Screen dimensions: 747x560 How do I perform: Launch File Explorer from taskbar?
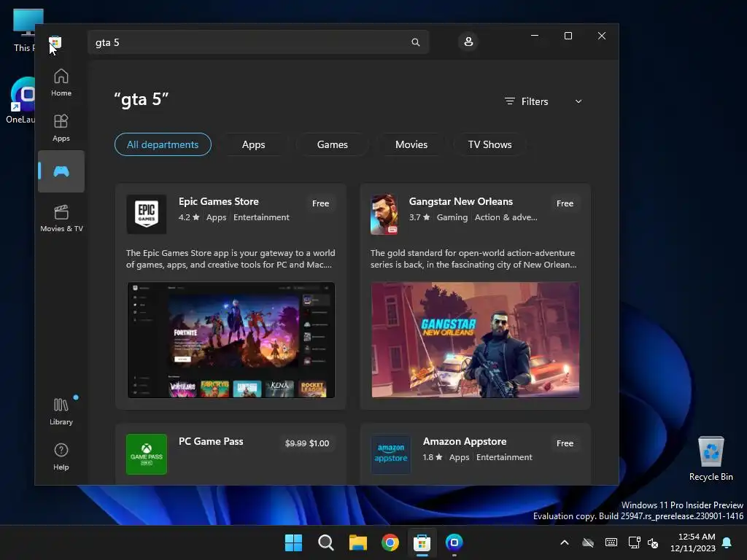(357, 542)
